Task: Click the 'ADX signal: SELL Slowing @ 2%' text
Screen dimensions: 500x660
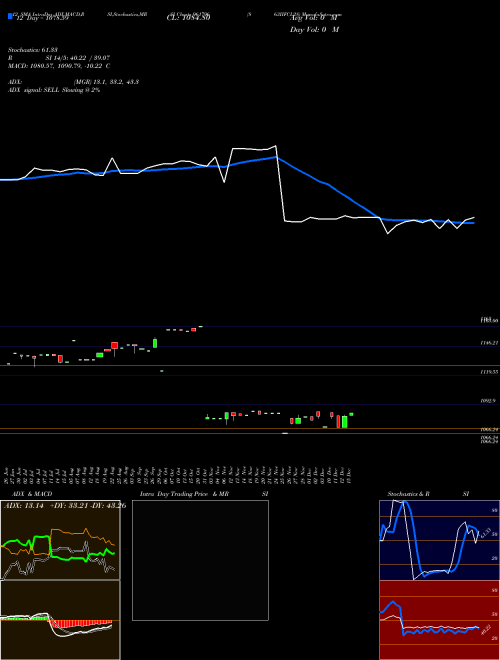Action: point(54,90)
